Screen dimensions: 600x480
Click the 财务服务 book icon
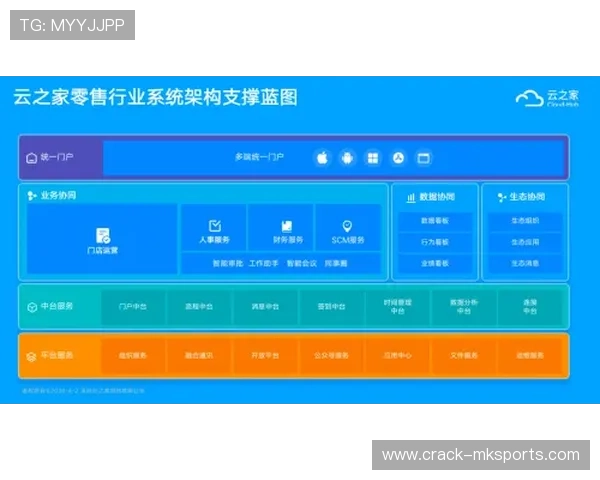pos(287,226)
